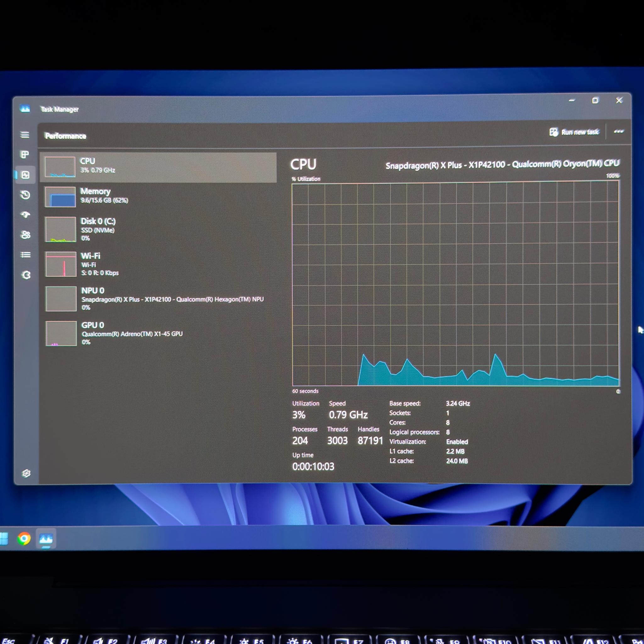
Task: Select the Disk 0 (C:) entry
Action: [x=158, y=229]
